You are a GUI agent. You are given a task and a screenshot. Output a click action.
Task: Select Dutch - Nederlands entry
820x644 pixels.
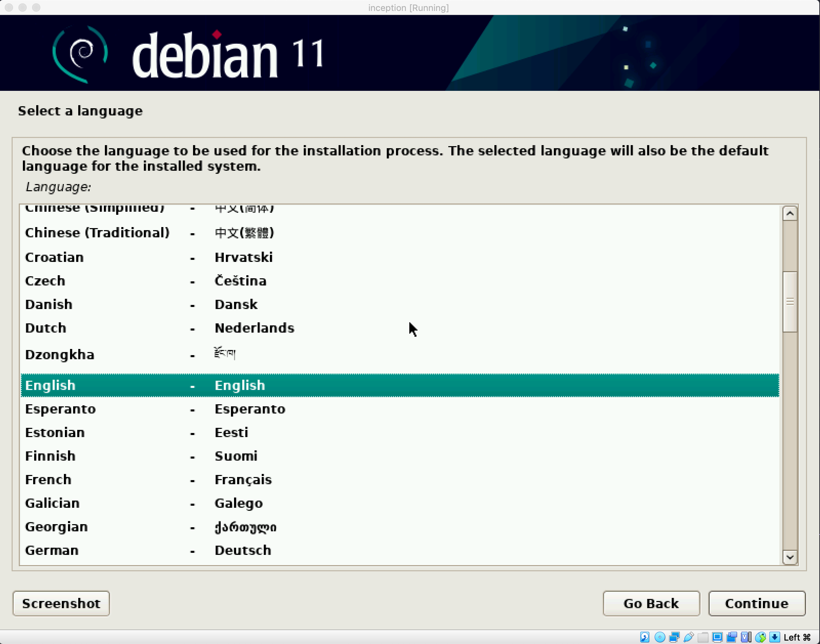pos(46,328)
